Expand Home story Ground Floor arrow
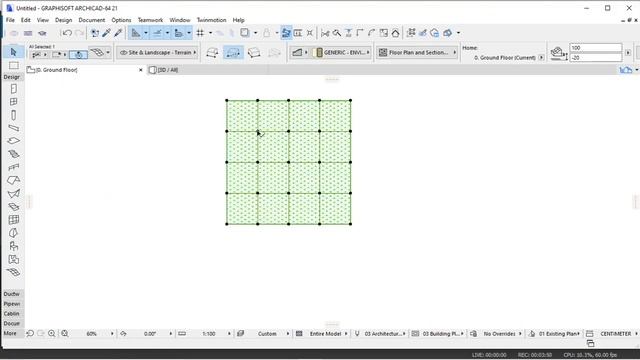Image resolution: width=640 pixels, height=360 pixels. tap(541, 58)
